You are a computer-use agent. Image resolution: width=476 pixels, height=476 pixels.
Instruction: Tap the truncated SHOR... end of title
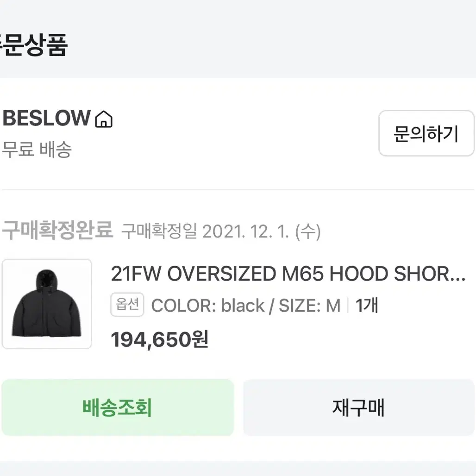point(430,274)
